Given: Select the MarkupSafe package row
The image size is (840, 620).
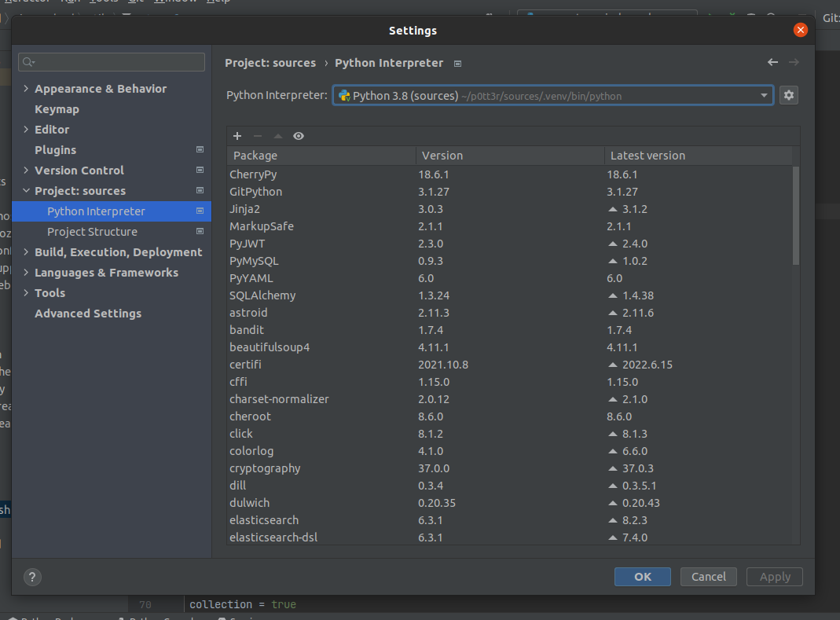Looking at the screenshot, I should (509, 226).
